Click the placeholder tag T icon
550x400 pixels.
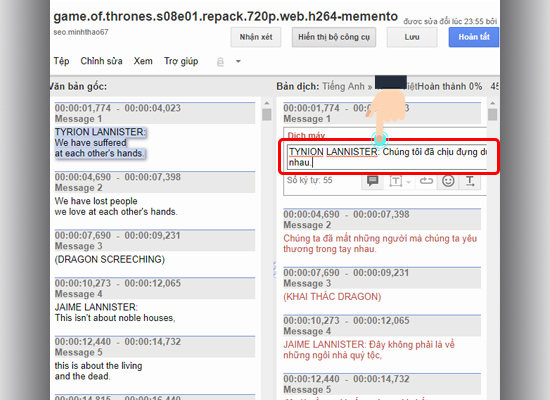(395, 181)
